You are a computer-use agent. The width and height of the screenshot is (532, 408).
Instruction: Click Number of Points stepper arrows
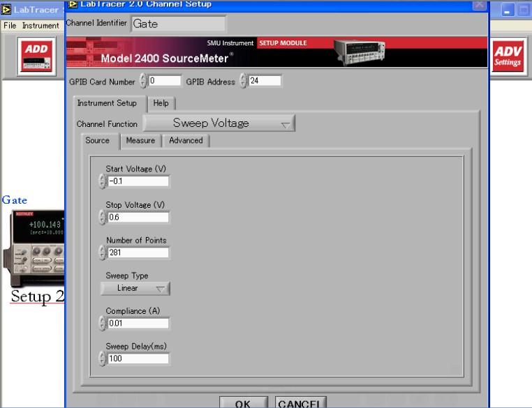click(102, 252)
